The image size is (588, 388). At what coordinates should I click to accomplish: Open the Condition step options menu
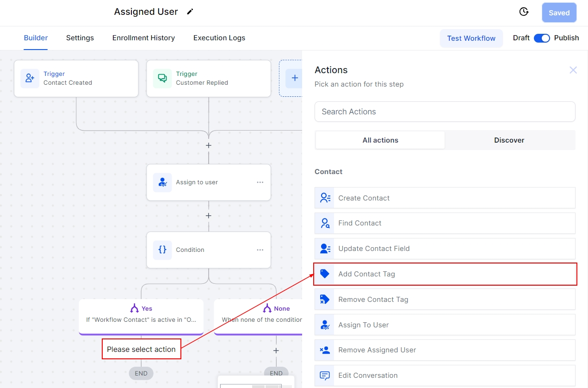260,250
